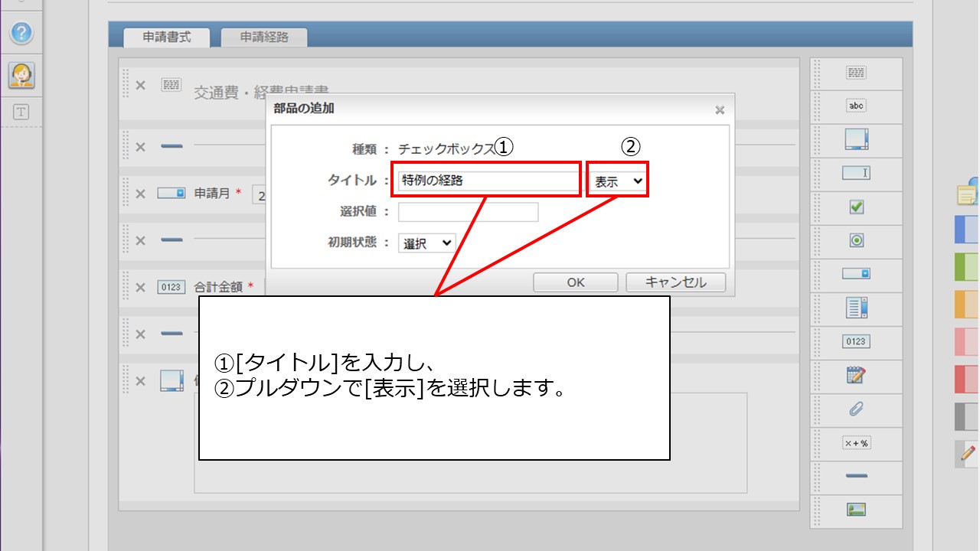The image size is (980, 551).
Task: Click the T text icon in sidebar
Action: (21, 112)
